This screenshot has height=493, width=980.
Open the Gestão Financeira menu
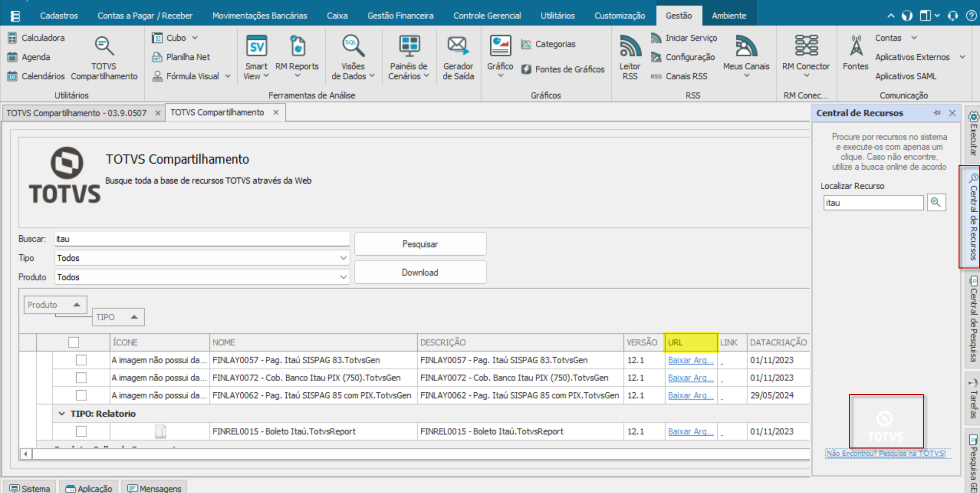(400, 16)
